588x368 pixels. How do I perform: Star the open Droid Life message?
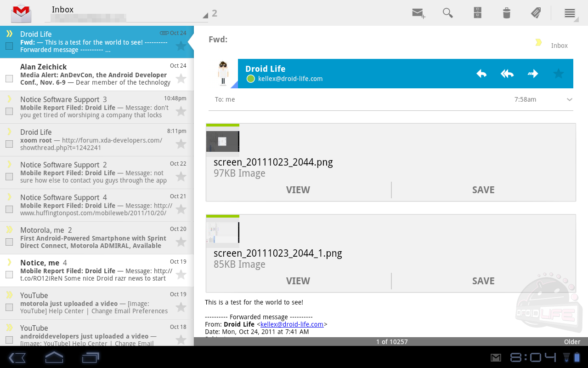pos(558,74)
